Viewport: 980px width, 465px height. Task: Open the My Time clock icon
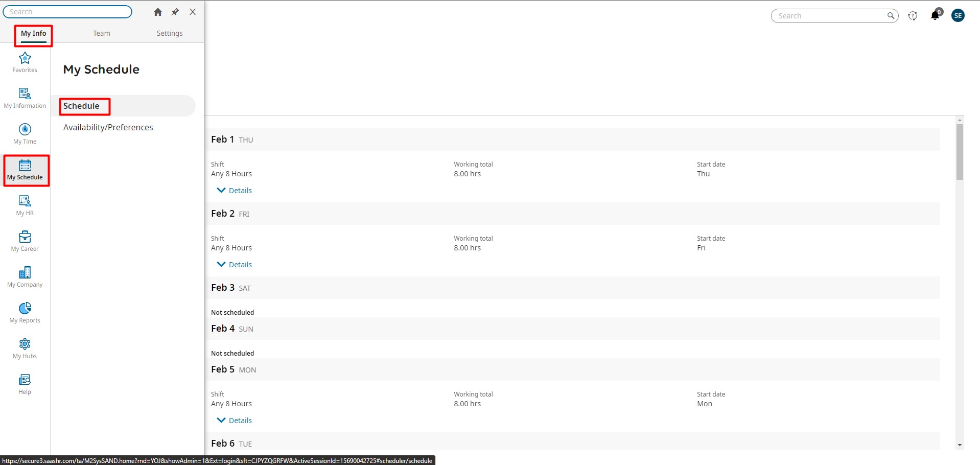pyautogui.click(x=25, y=130)
